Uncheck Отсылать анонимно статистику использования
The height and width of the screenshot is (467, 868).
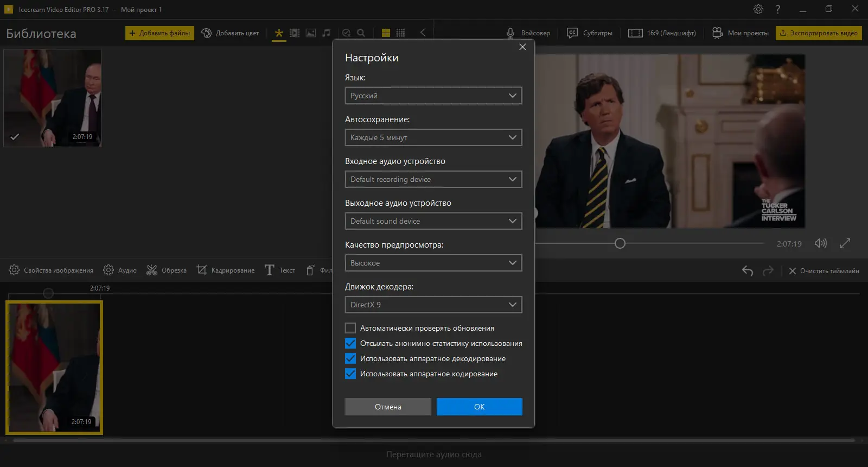350,343
